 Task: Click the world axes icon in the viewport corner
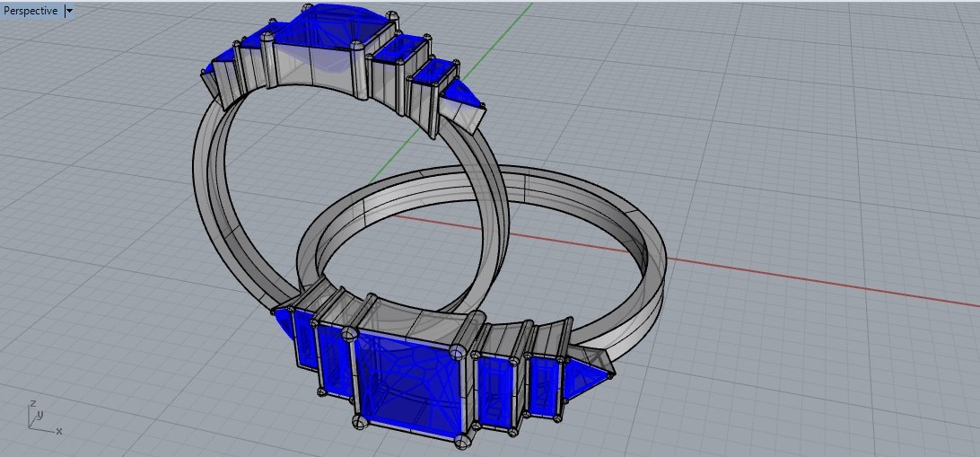click(x=44, y=417)
